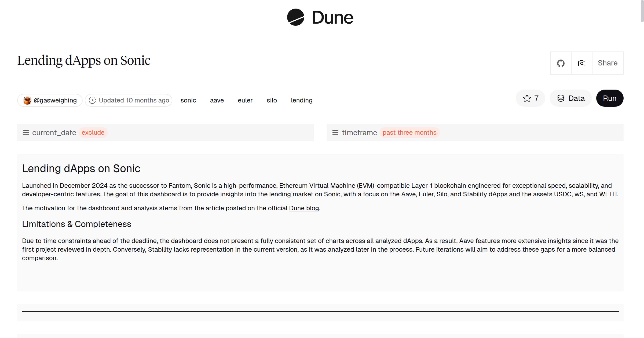Click the @gasweighing avatar image
Screen dimensions: 644x338
tap(27, 100)
